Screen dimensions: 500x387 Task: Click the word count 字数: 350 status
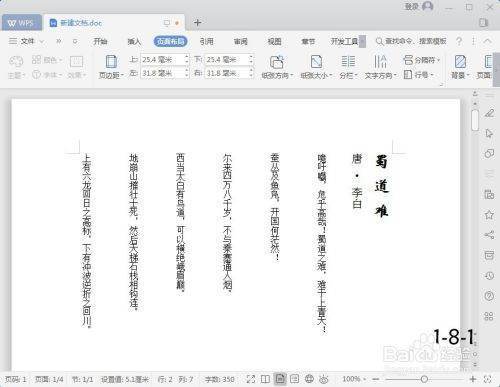coord(220,379)
